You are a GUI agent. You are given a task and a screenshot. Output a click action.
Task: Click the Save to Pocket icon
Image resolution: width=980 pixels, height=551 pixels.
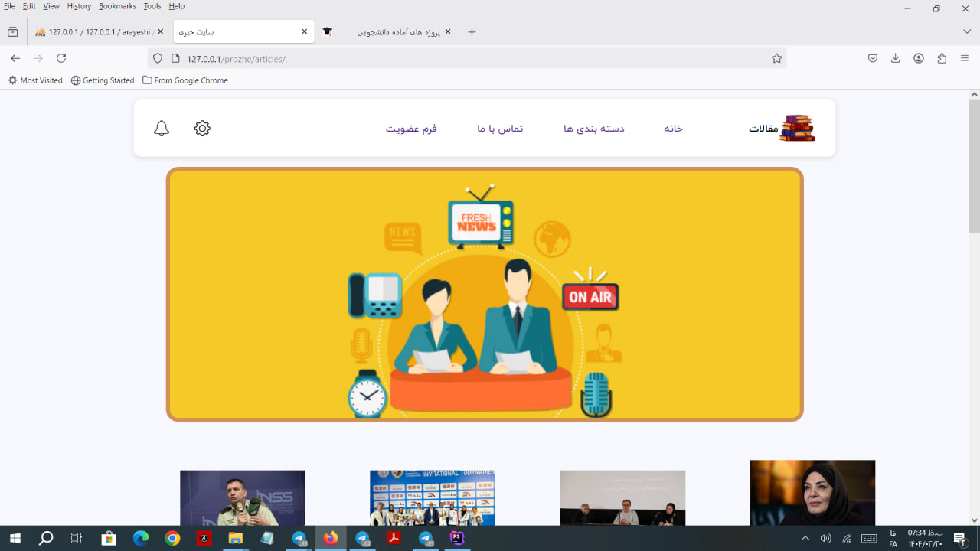(872, 59)
